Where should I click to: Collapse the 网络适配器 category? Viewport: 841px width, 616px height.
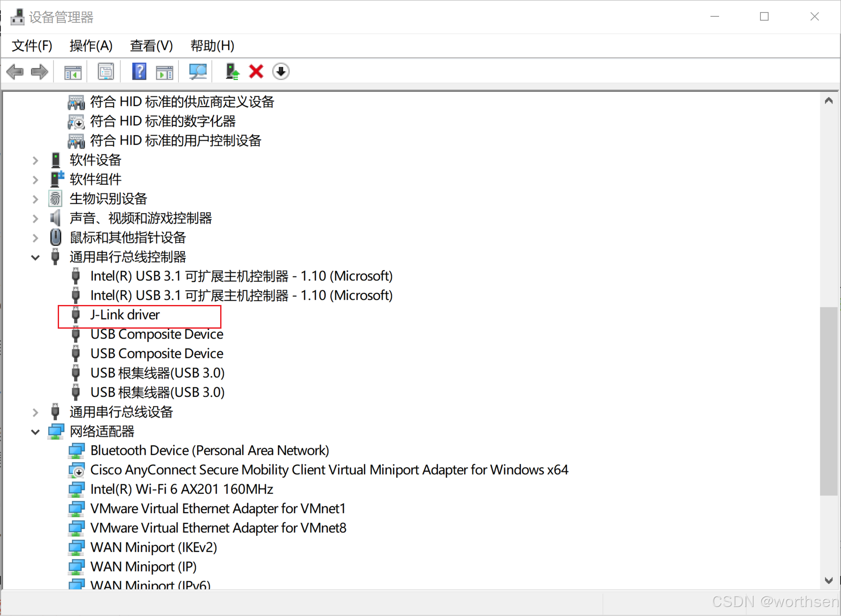coord(35,432)
